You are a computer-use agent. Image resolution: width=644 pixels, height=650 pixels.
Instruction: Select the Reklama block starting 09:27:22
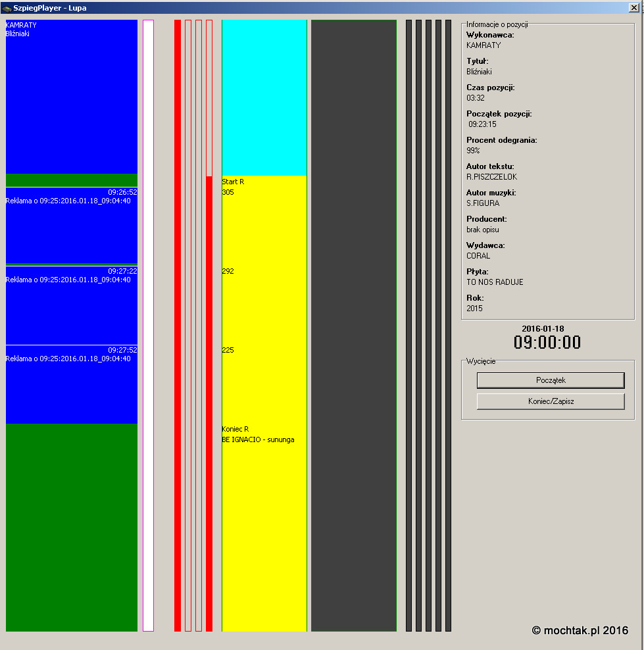click(71, 305)
